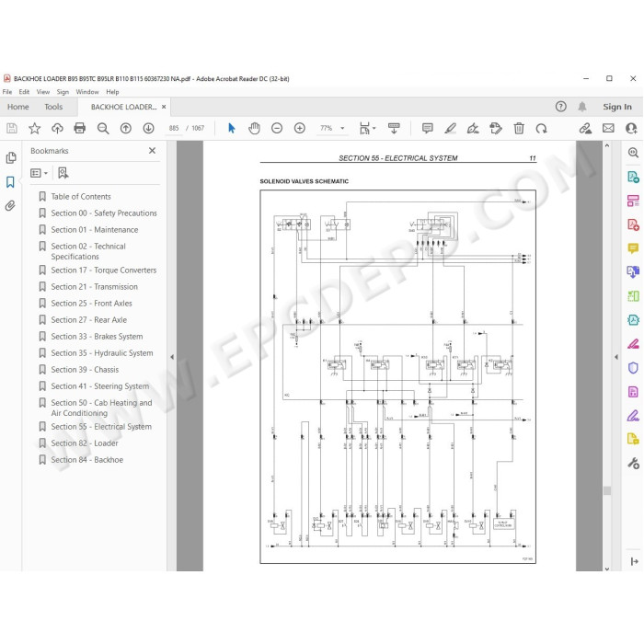Open the More Tools wrench icon
Viewport: 644px width, 644px height.
point(633,464)
